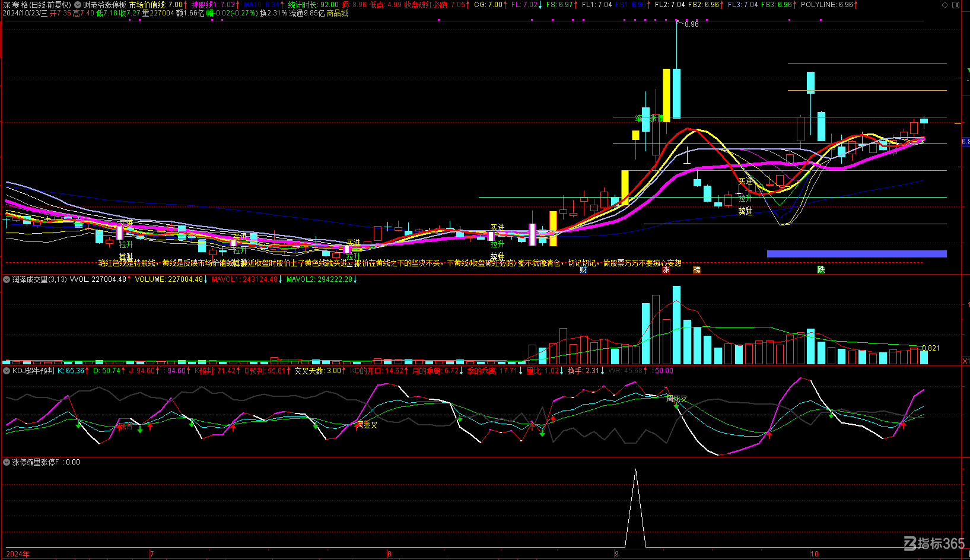Click date text 2024/10/23/三

point(25,13)
